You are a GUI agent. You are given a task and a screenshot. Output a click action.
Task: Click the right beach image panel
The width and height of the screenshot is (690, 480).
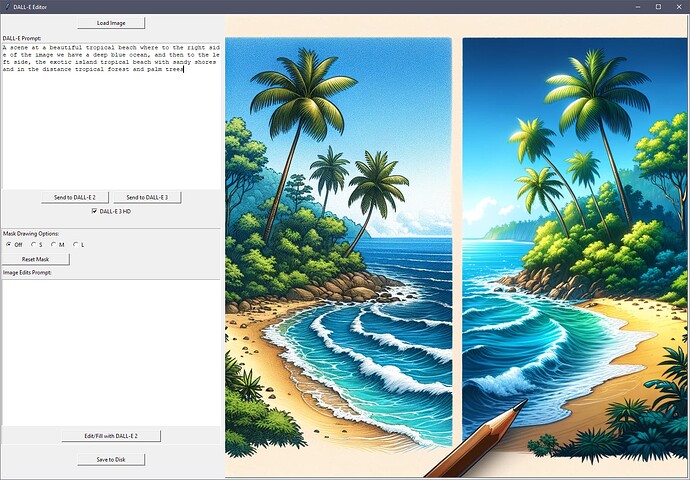(576, 246)
